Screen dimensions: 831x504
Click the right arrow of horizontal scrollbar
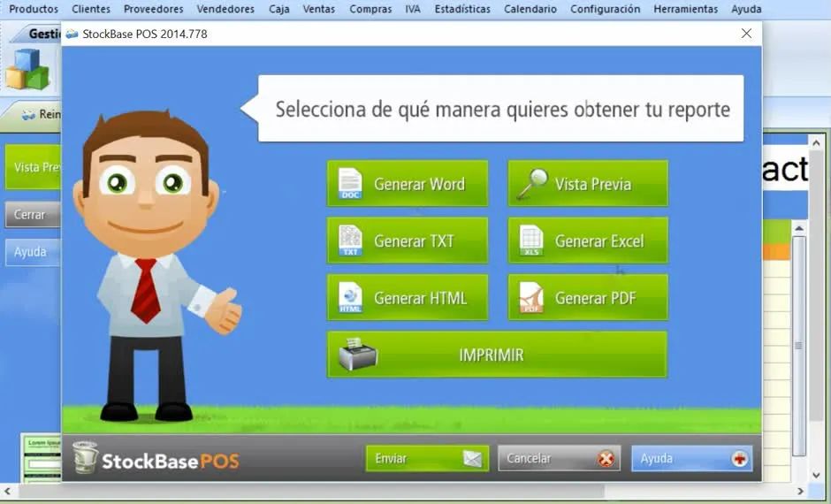pos(801,492)
